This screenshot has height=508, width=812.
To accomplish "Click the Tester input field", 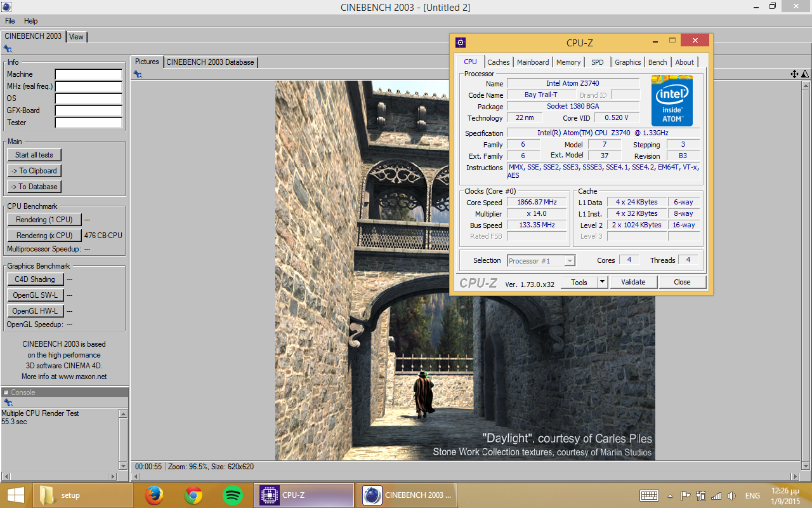I will [89, 123].
